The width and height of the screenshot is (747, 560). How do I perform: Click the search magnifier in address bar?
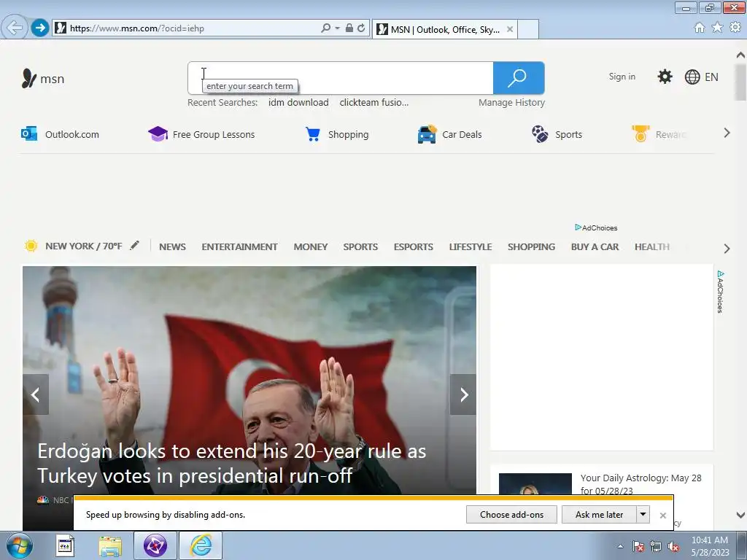[326, 28]
